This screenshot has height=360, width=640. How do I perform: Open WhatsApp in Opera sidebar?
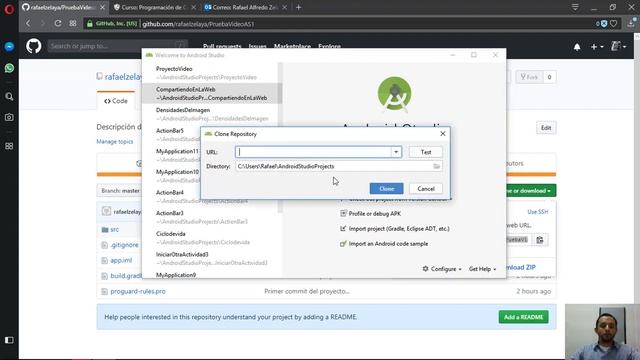[9, 68]
